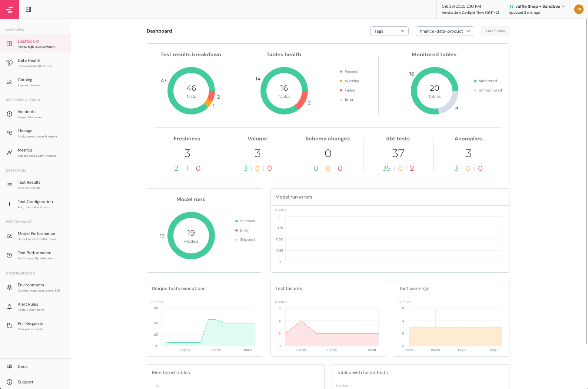
Task: Click the Catalog search-list icon
Action: click(x=10, y=82)
